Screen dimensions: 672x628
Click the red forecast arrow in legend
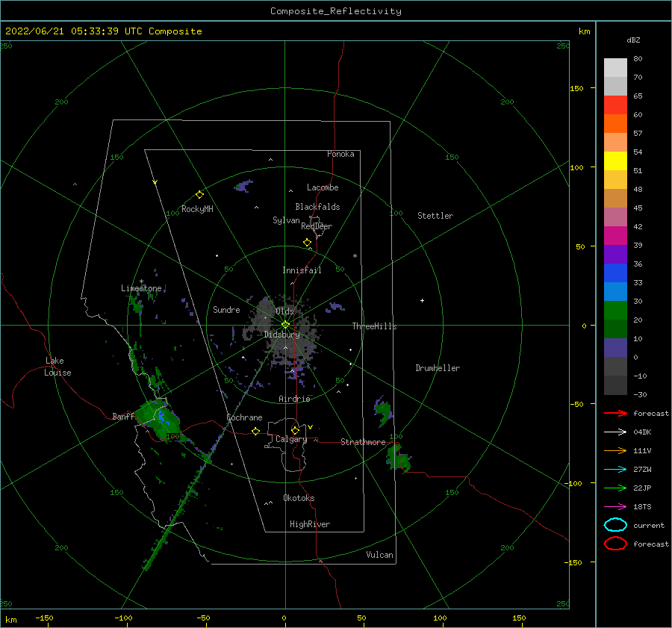point(615,413)
